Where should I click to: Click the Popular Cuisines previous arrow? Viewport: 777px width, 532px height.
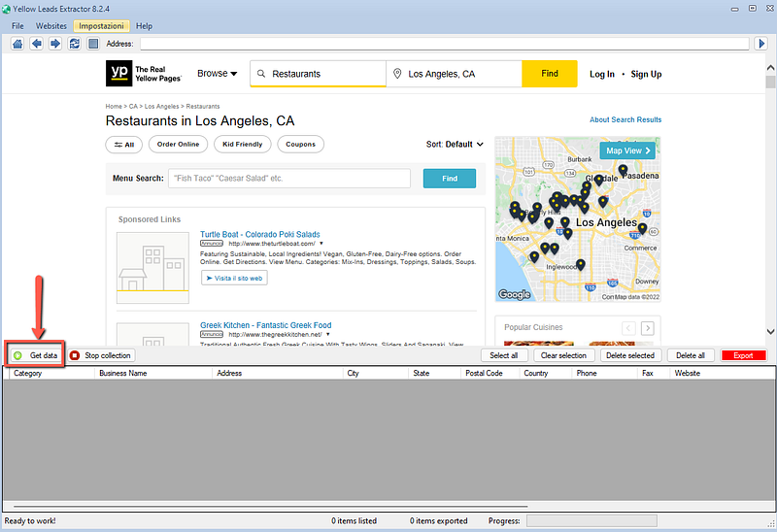pyautogui.click(x=628, y=327)
